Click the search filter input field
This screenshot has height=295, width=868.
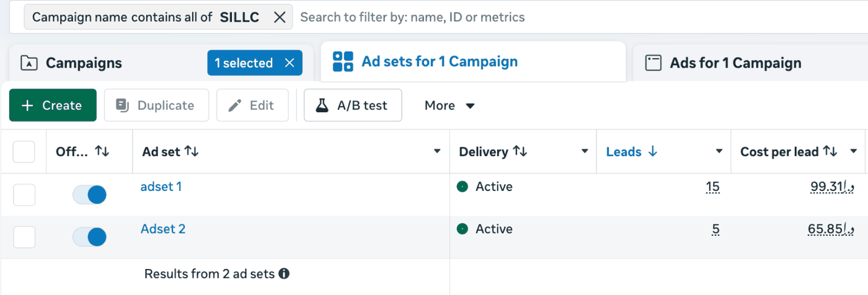580,17
